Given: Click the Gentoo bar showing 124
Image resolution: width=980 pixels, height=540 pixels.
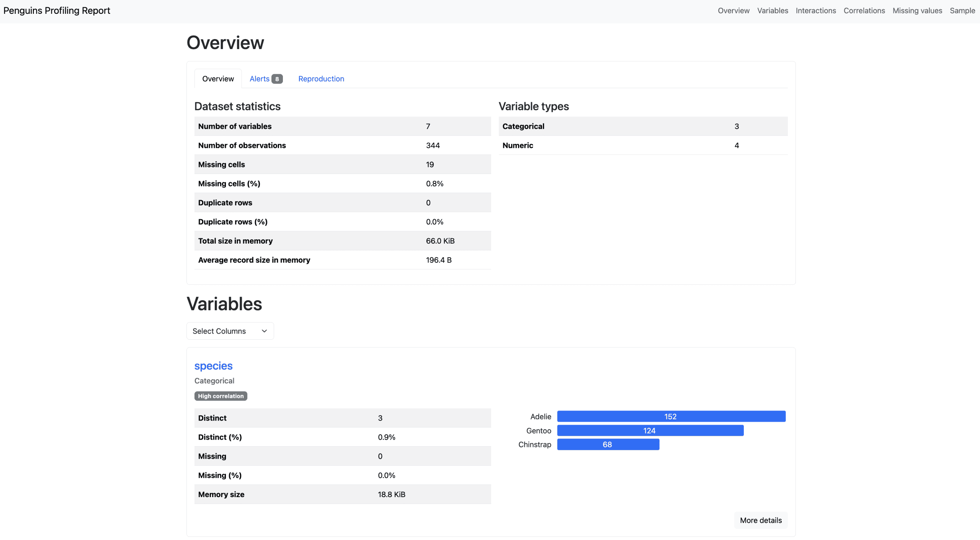Looking at the screenshot, I should coord(650,430).
